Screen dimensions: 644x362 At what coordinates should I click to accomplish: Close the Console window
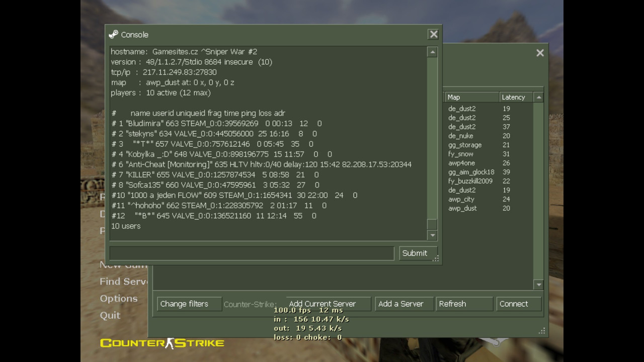433,34
